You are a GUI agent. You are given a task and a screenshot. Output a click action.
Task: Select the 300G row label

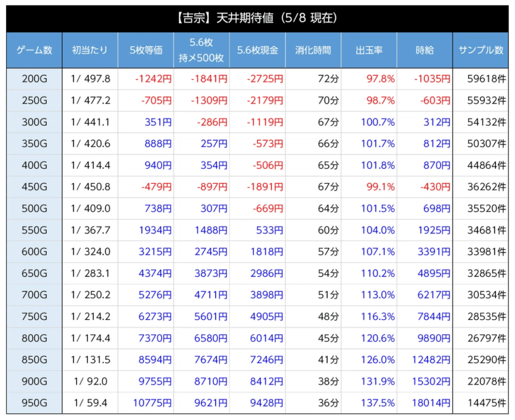coord(35,122)
